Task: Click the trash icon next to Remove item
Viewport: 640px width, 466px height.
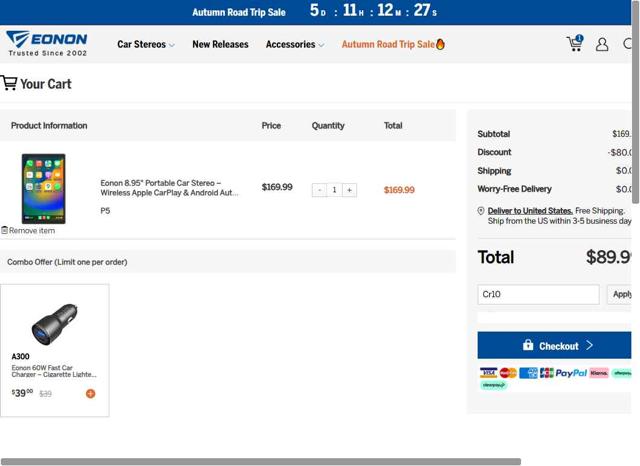Action: [4, 230]
